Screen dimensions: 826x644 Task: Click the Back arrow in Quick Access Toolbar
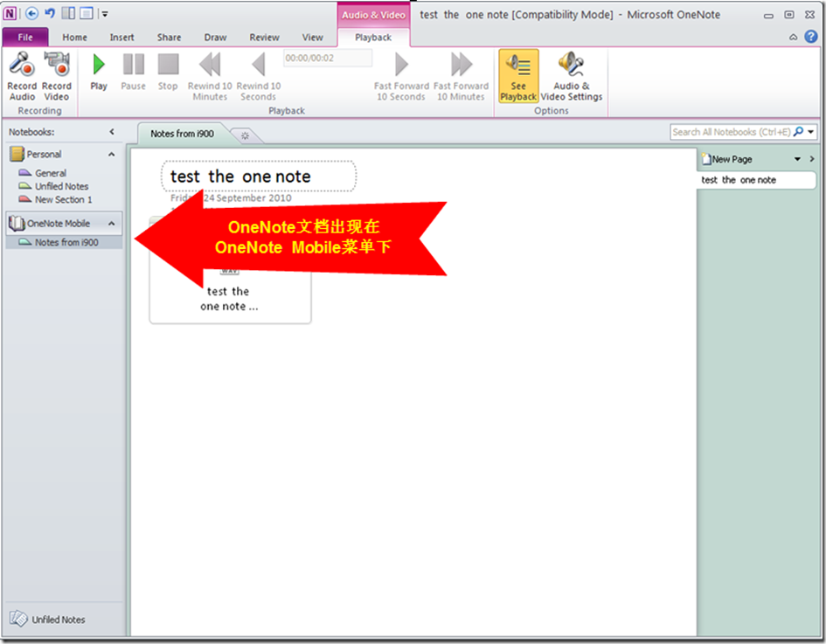(x=31, y=13)
